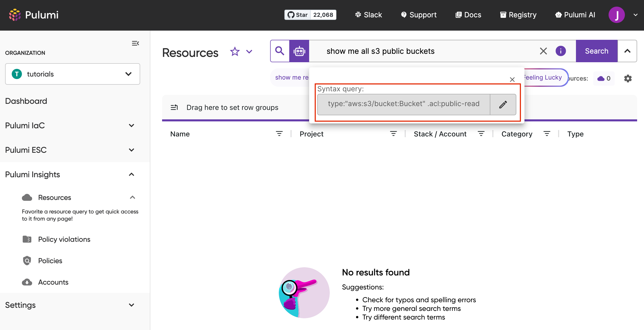Viewport: 644px width, 330px height.
Task: Toggle AI search with the robot icon
Action: [x=299, y=51]
